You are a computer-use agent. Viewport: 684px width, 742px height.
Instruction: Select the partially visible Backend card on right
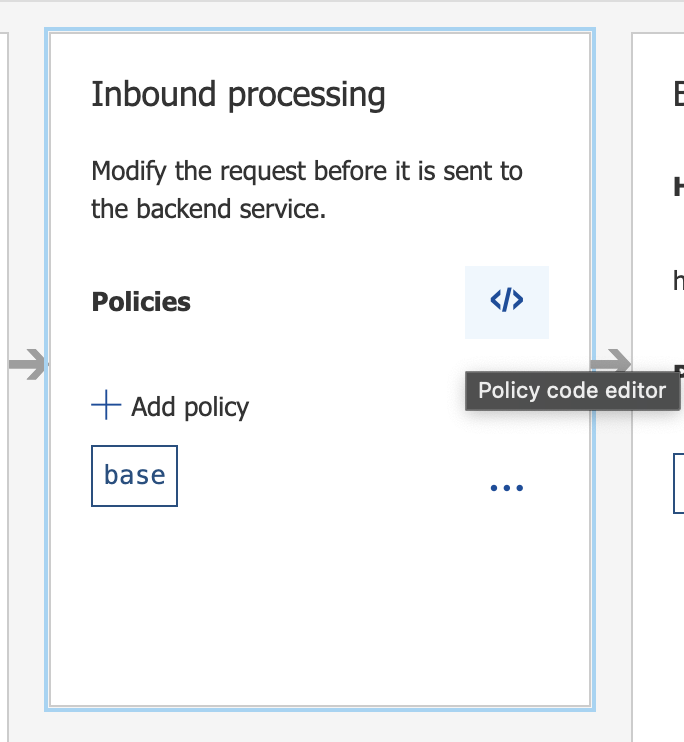click(660, 600)
